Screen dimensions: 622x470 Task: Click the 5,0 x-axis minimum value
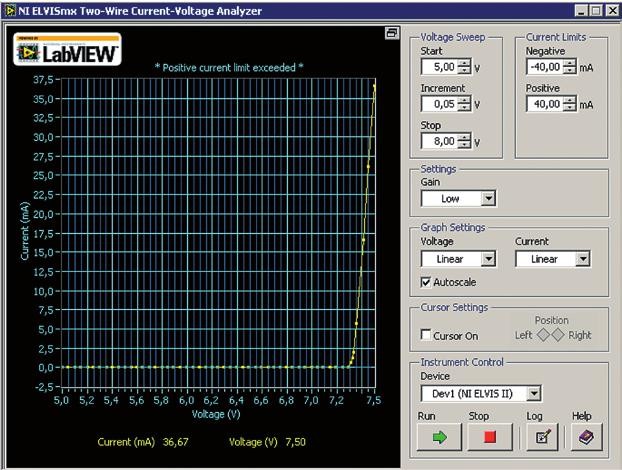(x=61, y=400)
